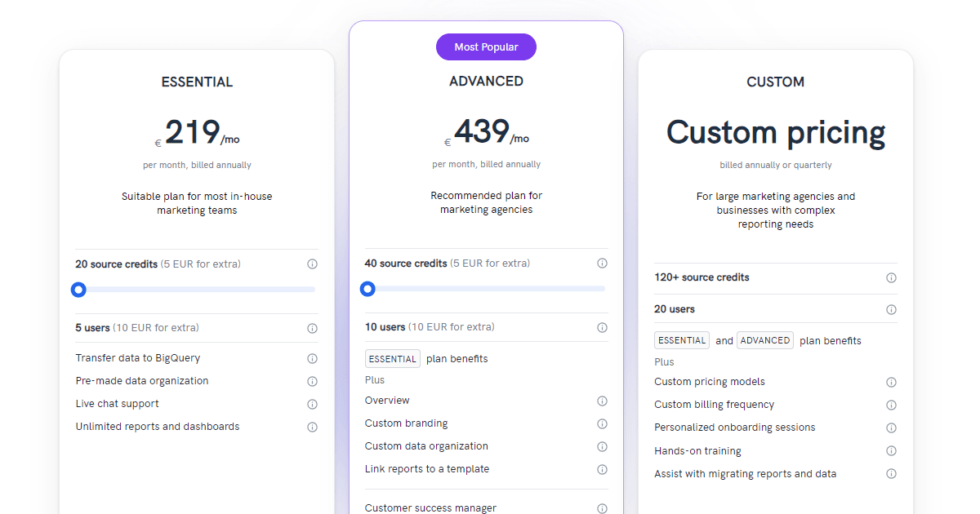Click ESSENTIAL badge in the Custom plan benefits

(x=682, y=341)
